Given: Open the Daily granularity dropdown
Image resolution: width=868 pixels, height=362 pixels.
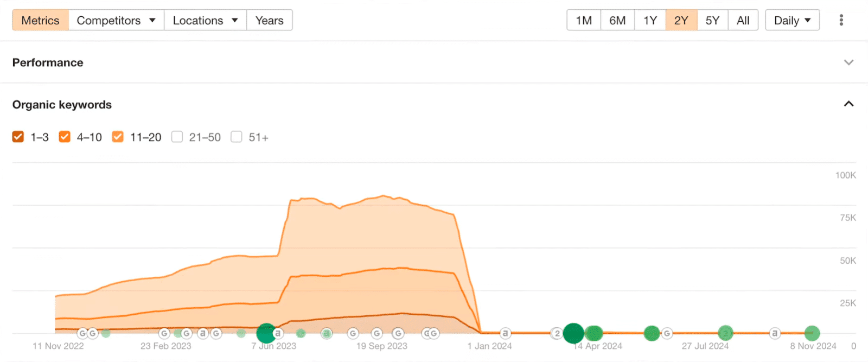Looking at the screenshot, I should coord(792,21).
